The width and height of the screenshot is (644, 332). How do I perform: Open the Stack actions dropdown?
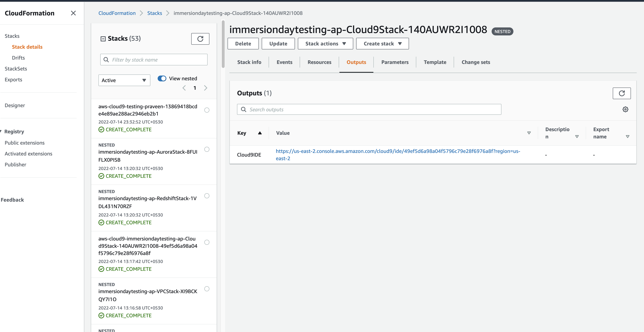325,44
